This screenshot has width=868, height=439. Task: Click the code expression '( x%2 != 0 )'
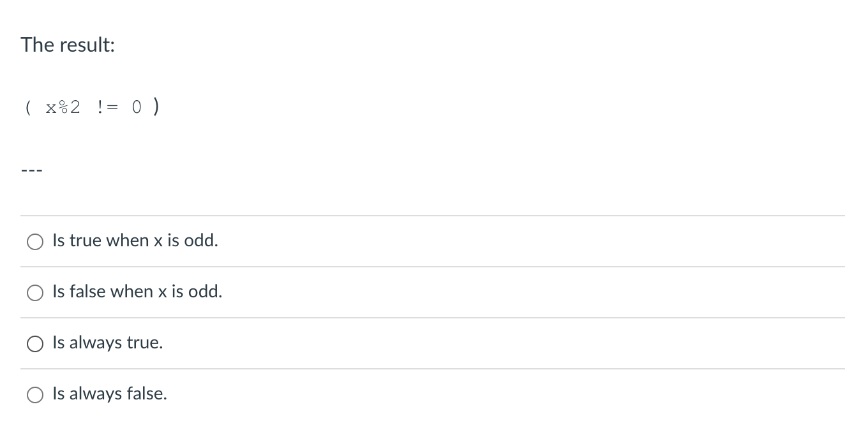[x=91, y=107]
